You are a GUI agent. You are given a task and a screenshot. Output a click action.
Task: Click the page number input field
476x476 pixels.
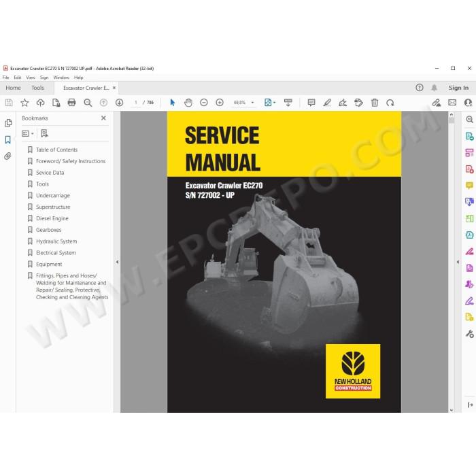click(135, 103)
